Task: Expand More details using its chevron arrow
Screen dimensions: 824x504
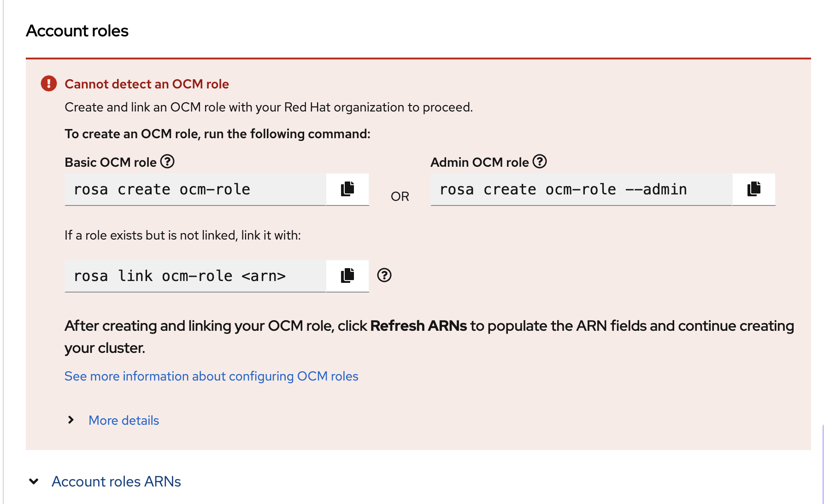Action: click(71, 420)
